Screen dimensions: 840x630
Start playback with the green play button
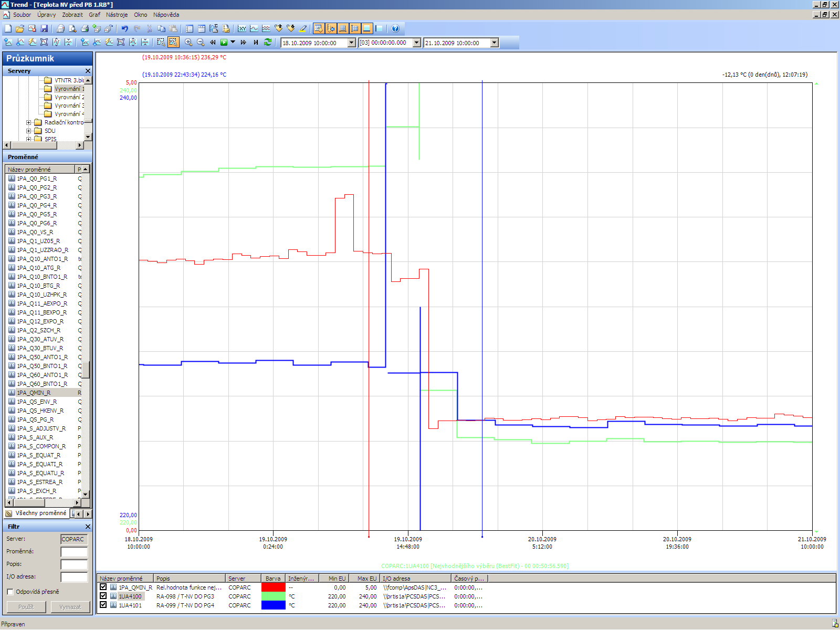click(224, 42)
